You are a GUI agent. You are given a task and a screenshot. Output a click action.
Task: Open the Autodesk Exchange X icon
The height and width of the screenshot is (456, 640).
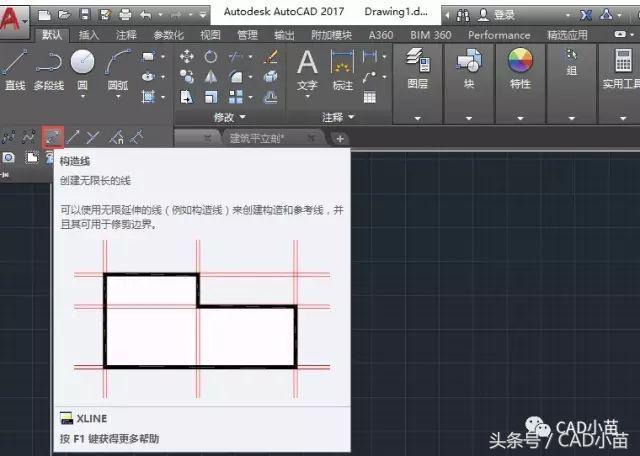[586, 16]
